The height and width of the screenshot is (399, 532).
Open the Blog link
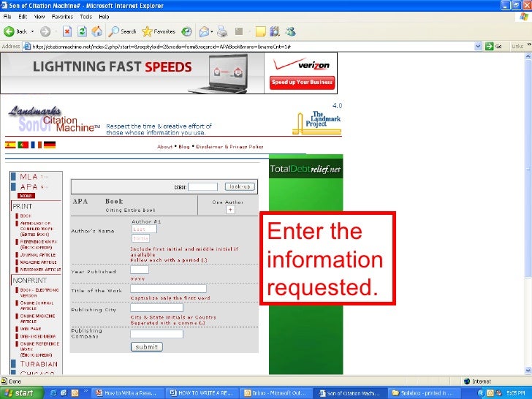click(184, 147)
